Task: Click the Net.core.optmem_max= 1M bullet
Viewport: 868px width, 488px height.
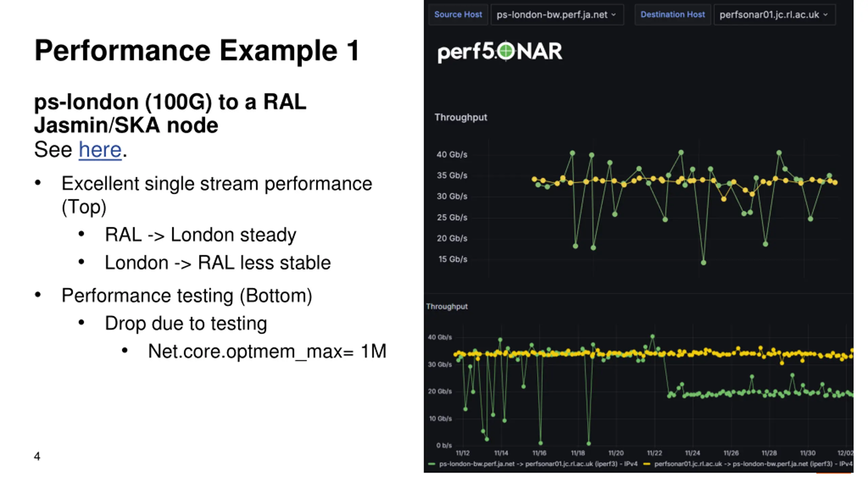Action: click(x=267, y=351)
